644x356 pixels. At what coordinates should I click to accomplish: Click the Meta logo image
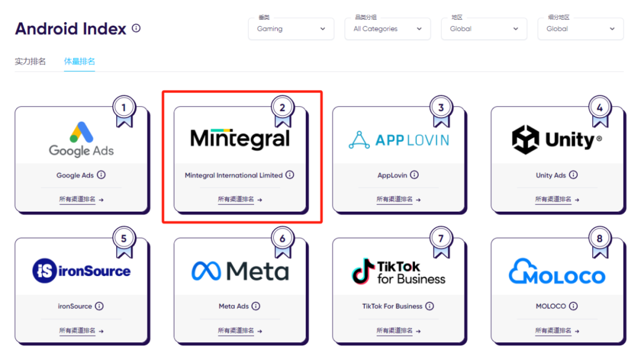[x=240, y=271]
